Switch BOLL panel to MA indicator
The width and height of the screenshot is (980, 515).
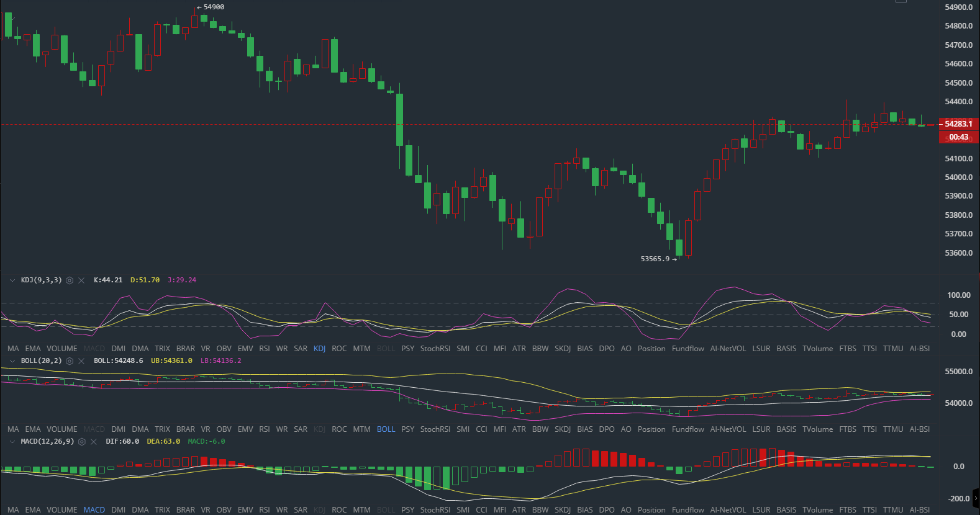[13, 429]
